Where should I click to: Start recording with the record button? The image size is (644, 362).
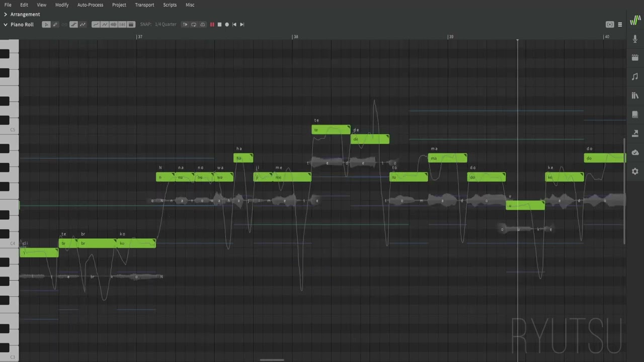(227, 24)
